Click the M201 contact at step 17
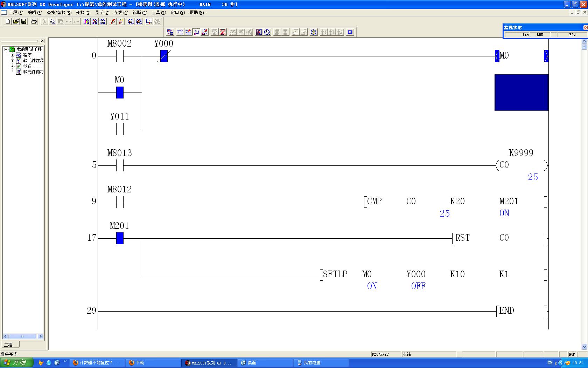This screenshot has width=588, height=368. click(x=120, y=238)
